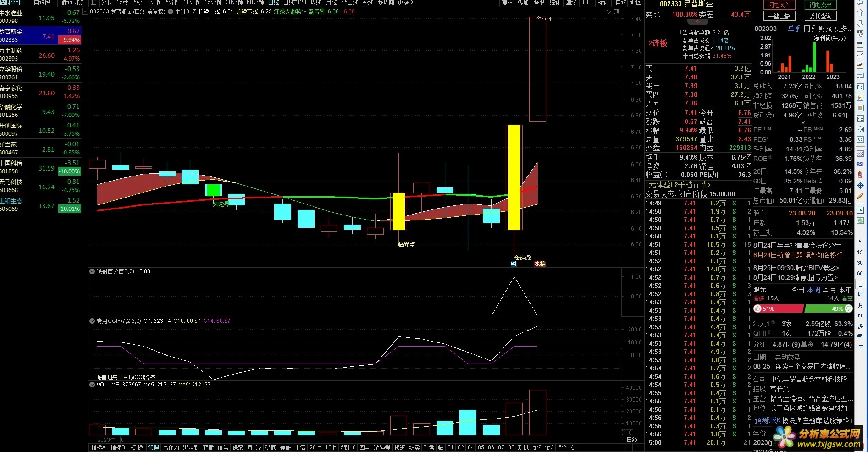The height and width of the screenshot is (452, 868).
Task: Open the news document icon in sidebar
Action: [860, 76]
